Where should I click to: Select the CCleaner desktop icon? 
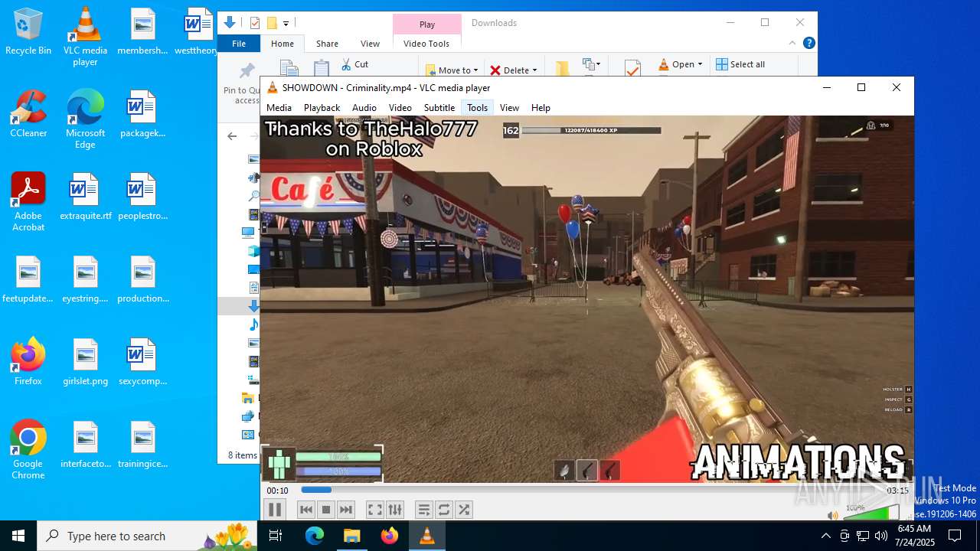[x=28, y=113]
